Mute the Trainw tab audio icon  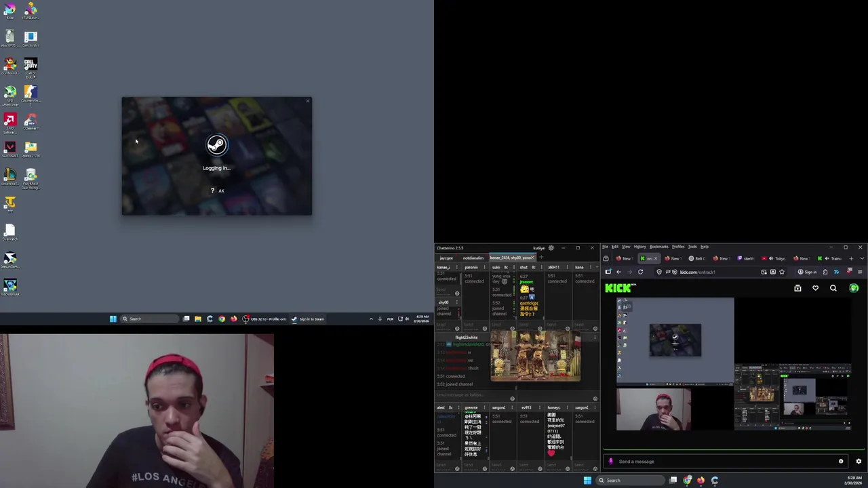click(828, 258)
